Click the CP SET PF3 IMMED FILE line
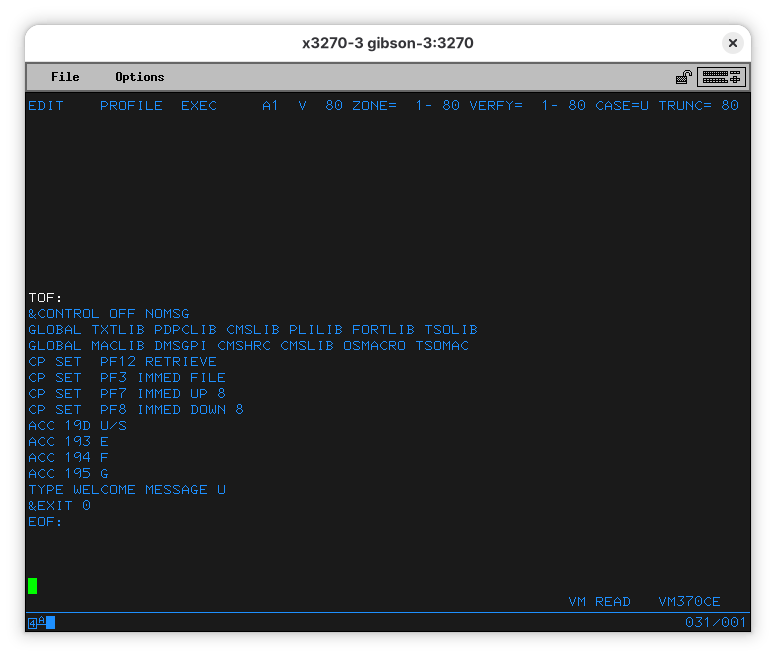The height and width of the screenshot is (657, 776). tap(127, 378)
